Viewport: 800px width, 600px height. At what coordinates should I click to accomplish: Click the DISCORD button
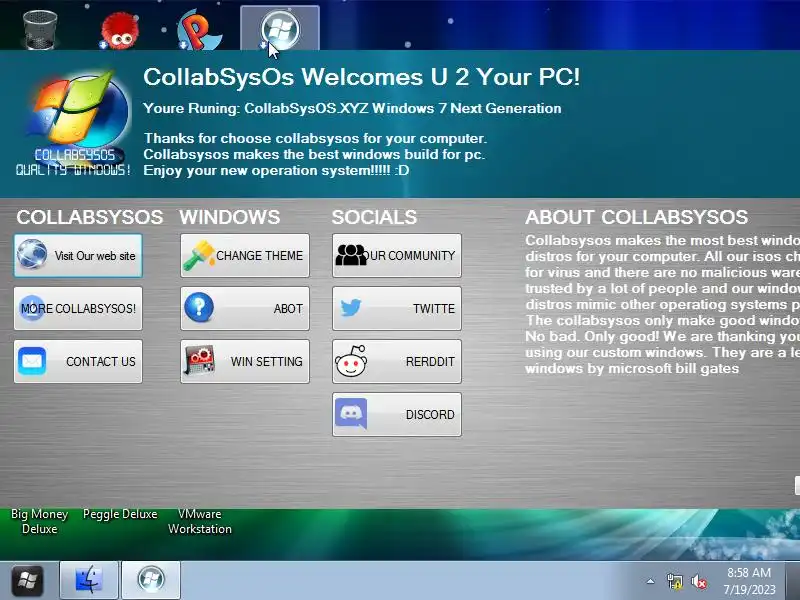click(397, 414)
